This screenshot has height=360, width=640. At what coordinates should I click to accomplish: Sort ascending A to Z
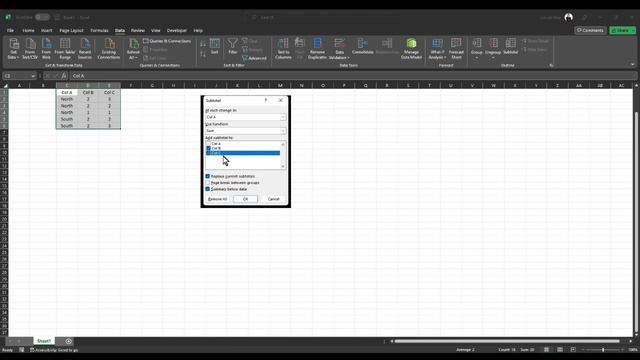[203, 43]
